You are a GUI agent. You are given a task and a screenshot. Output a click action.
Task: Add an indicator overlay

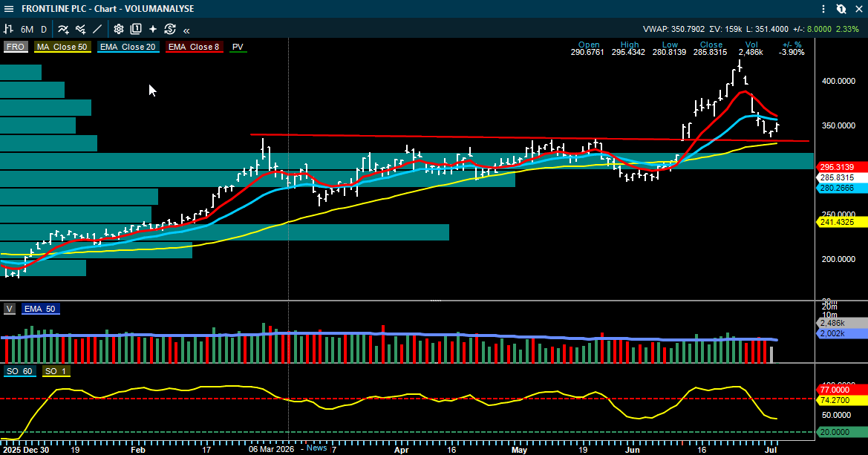[64, 30]
